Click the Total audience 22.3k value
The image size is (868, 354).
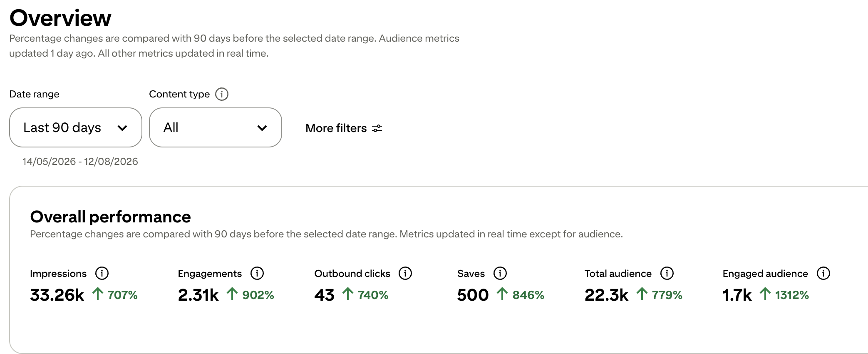coord(606,295)
